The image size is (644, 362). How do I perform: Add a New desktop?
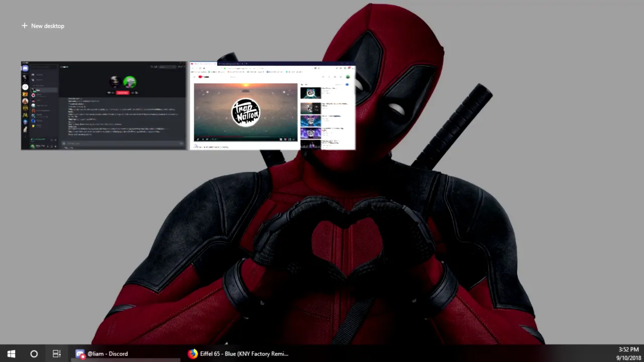pos(43,26)
